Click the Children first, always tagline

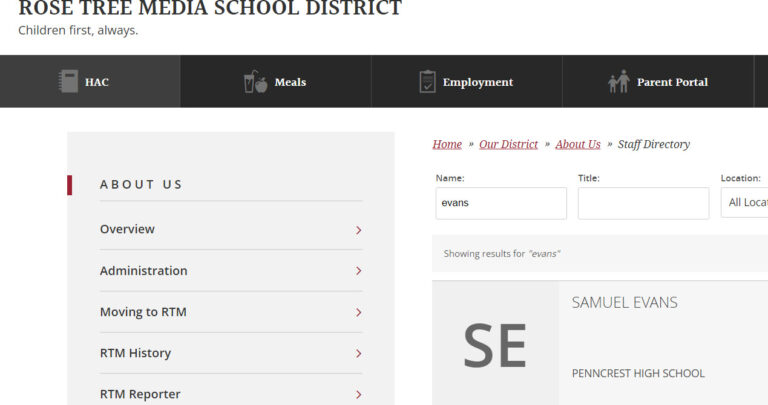coord(78,30)
